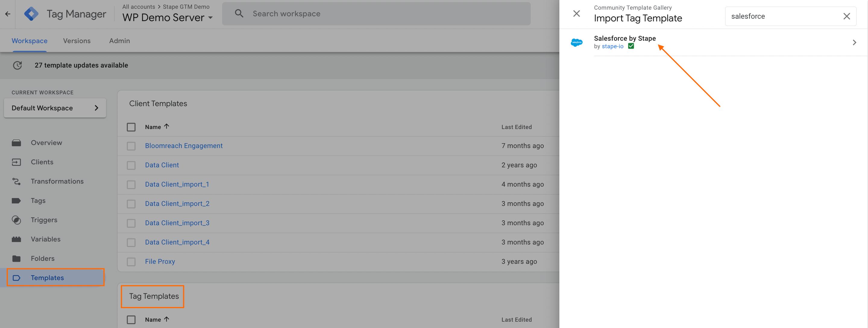
Task: Open the File Proxy template link
Action: click(160, 262)
